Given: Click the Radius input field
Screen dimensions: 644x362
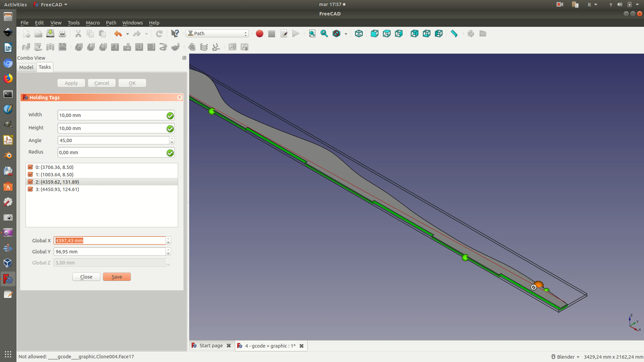Looking at the screenshot, I should 116,153.
